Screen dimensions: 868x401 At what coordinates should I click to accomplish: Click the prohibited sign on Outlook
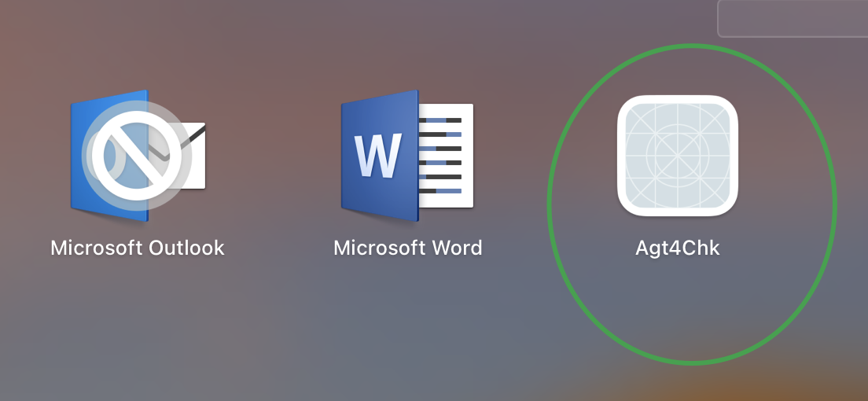[137, 151]
